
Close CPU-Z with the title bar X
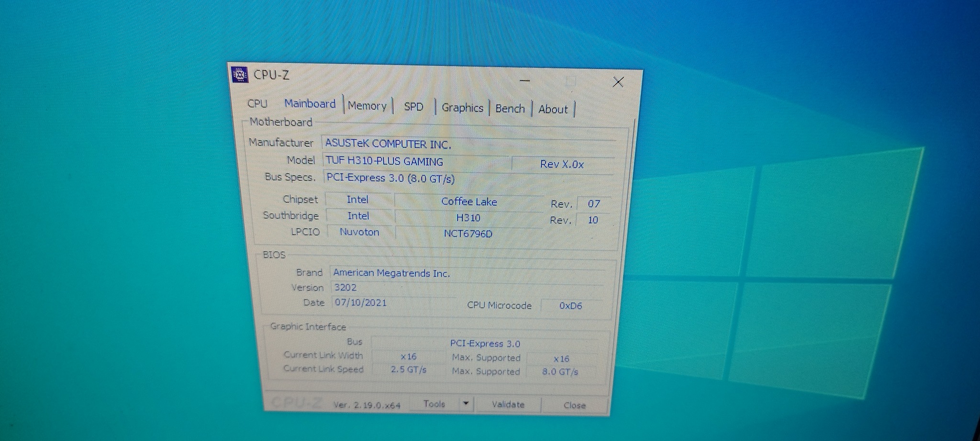coord(618,82)
